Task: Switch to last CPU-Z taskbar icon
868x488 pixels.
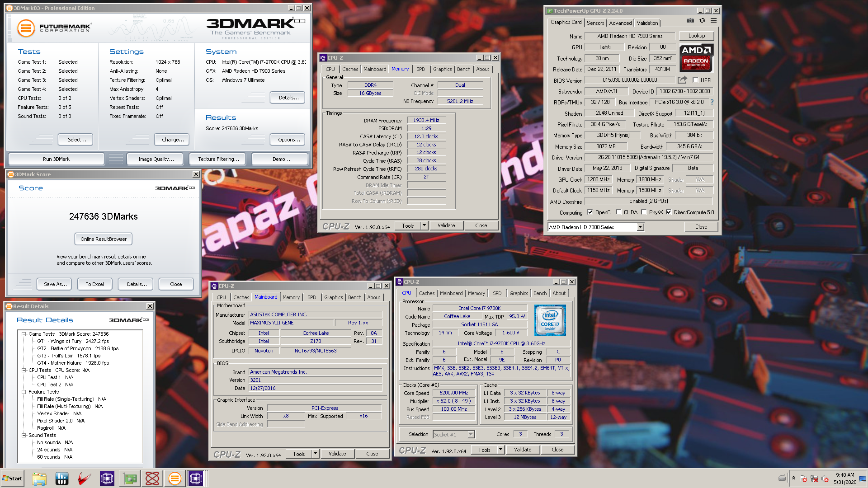Action: (196, 479)
